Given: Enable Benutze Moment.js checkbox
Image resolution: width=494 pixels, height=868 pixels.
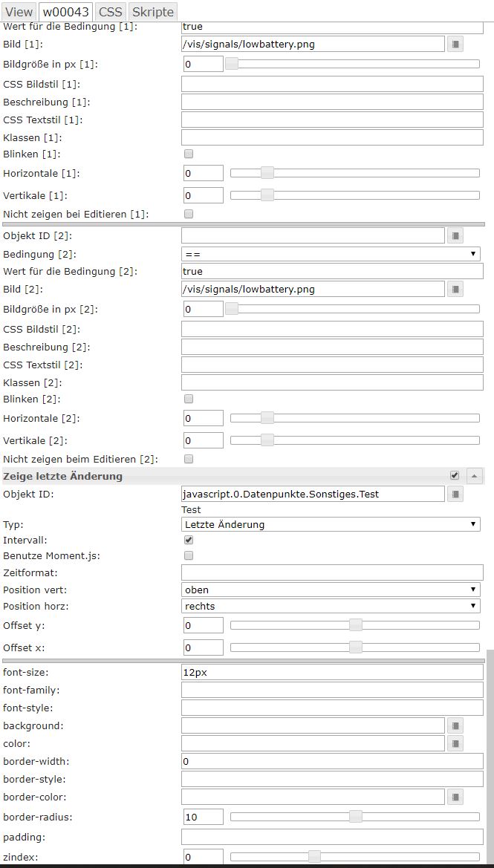Looking at the screenshot, I should pos(189,555).
